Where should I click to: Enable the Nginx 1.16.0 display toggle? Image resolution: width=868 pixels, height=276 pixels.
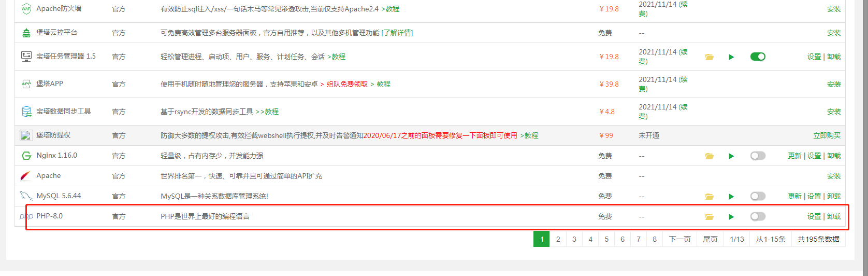[x=758, y=156]
